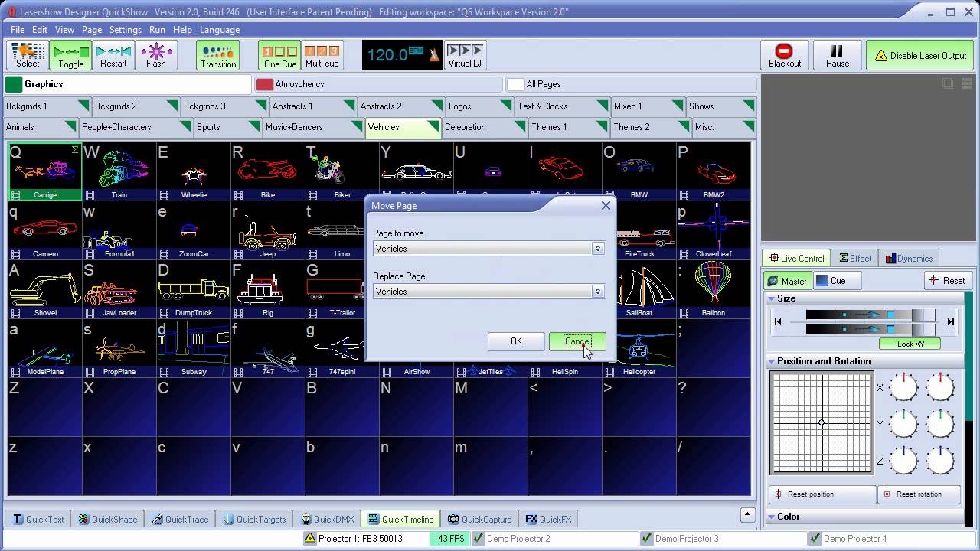Open Virtual LJ control

(465, 55)
